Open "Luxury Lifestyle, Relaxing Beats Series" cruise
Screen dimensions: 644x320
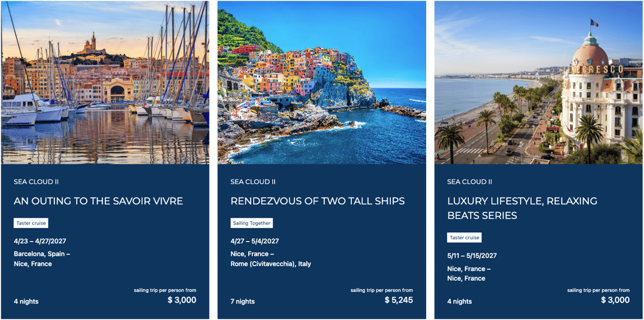pyautogui.click(x=522, y=208)
